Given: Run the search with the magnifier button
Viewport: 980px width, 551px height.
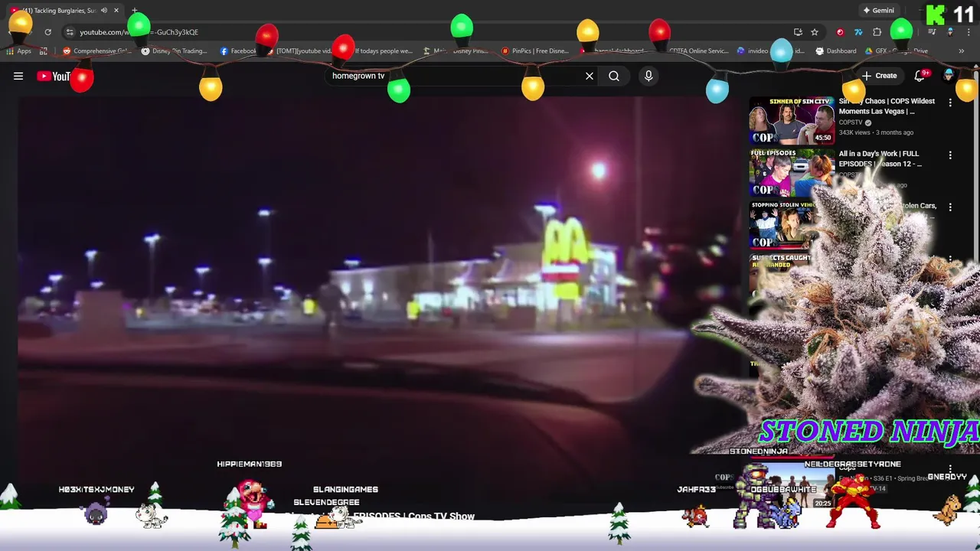Looking at the screenshot, I should tap(614, 76).
